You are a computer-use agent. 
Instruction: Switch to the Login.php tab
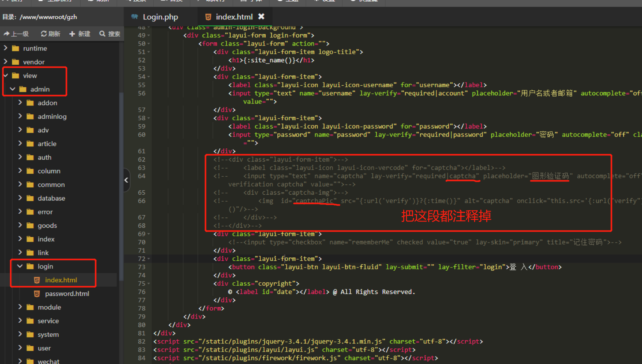coord(160,17)
